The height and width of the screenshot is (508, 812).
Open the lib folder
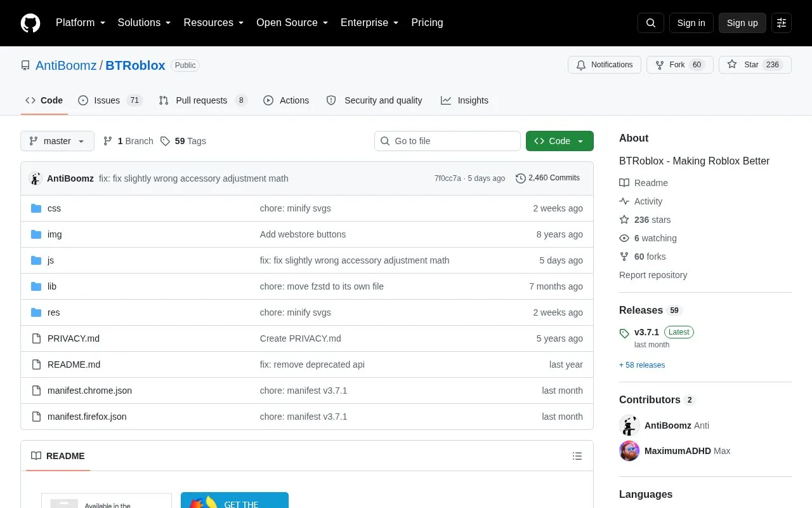pyautogui.click(x=52, y=286)
